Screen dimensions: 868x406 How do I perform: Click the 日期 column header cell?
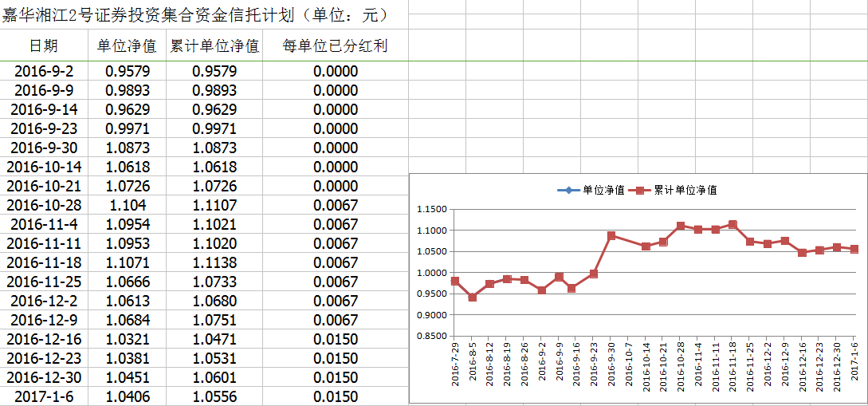[43, 46]
